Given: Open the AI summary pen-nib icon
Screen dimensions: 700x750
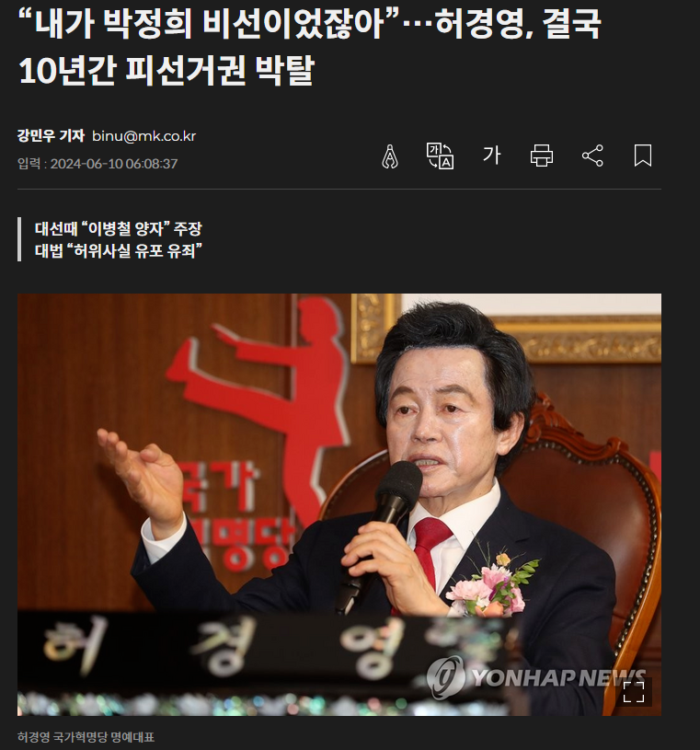Looking at the screenshot, I should 390,156.
